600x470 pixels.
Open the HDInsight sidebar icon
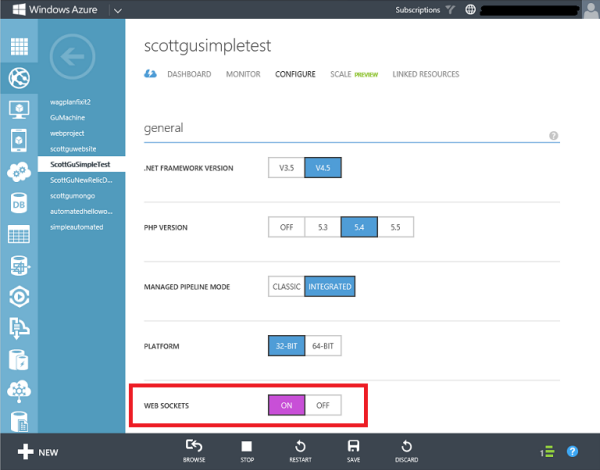point(19,266)
